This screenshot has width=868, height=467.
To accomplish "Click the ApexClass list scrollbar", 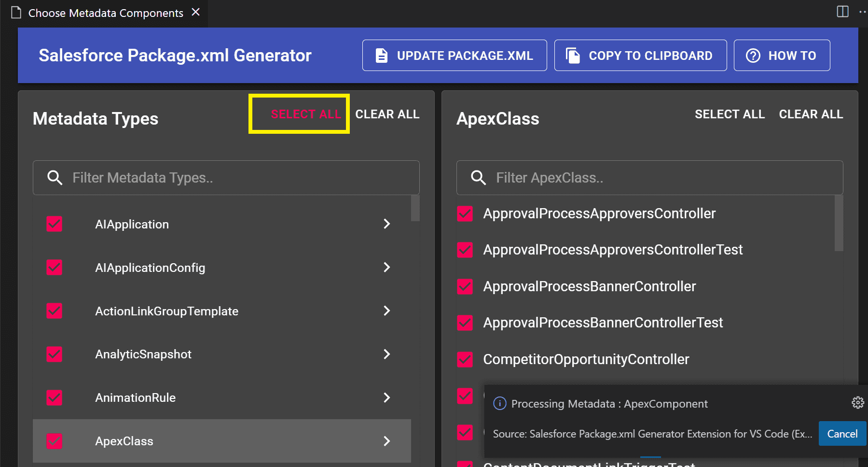I will click(x=839, y=223).
